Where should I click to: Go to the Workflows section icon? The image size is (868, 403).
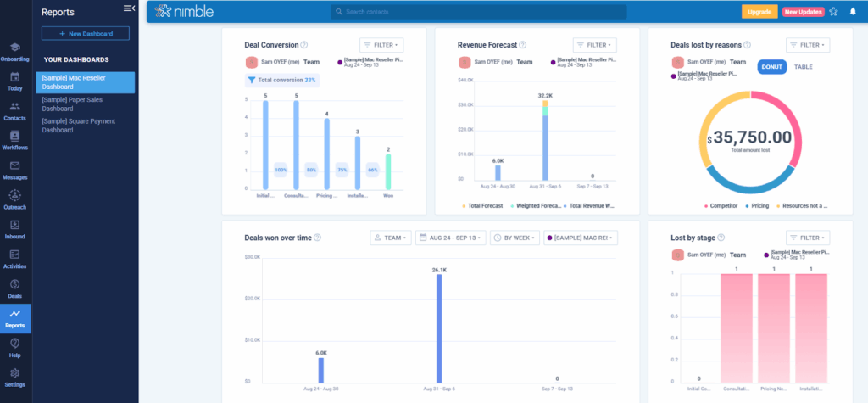pyautogui.click(x=15, y=140)
